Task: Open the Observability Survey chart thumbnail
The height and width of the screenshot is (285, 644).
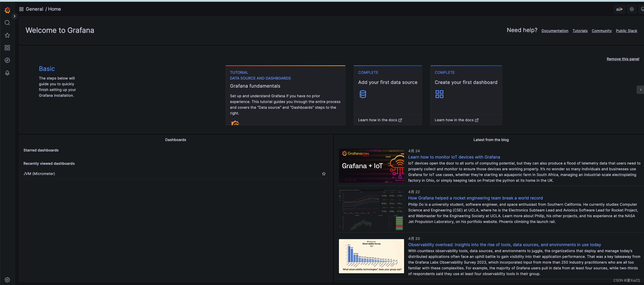Action: (x=371, y=256)
